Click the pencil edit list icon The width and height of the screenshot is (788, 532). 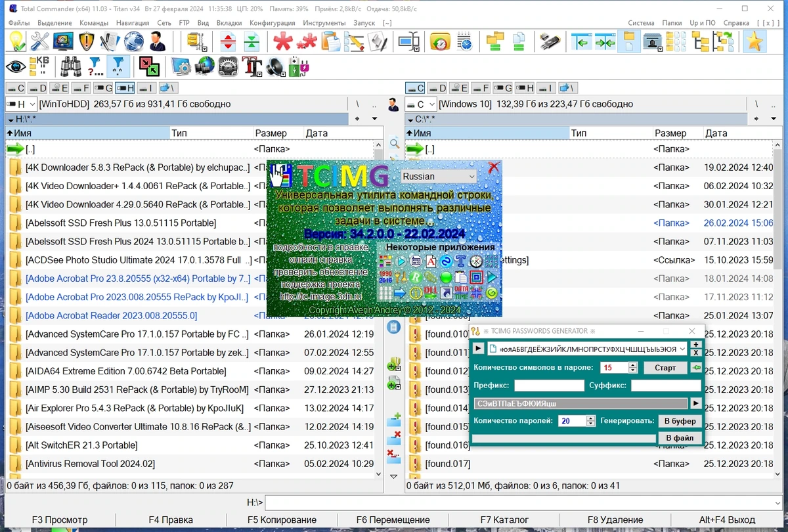tap(355, 42)
